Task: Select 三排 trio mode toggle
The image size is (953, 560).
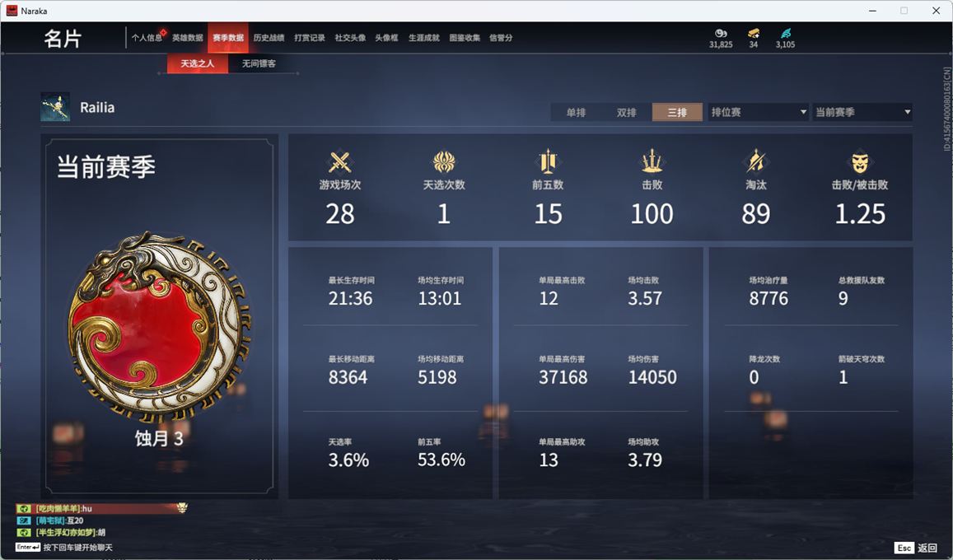Action: (x=677, y=112)
